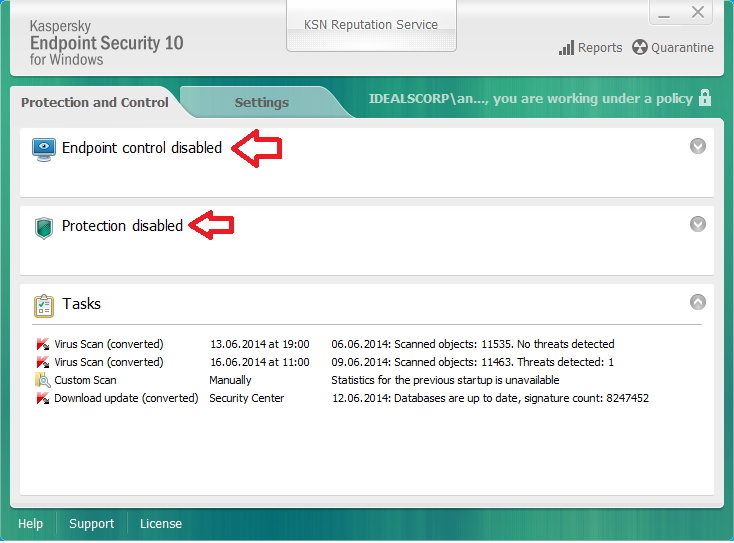The width and height of the screenshot is (734, 543).
Task: Open the Quarantine link
Action: 682,48
